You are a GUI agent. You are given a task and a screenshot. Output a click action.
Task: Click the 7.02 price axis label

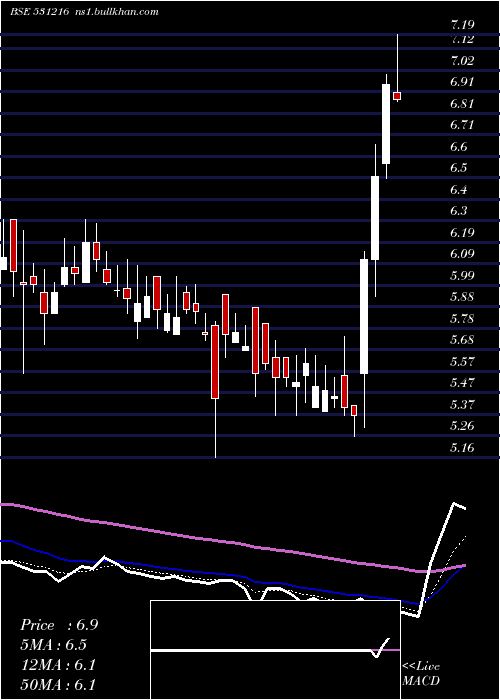[462, 60]
